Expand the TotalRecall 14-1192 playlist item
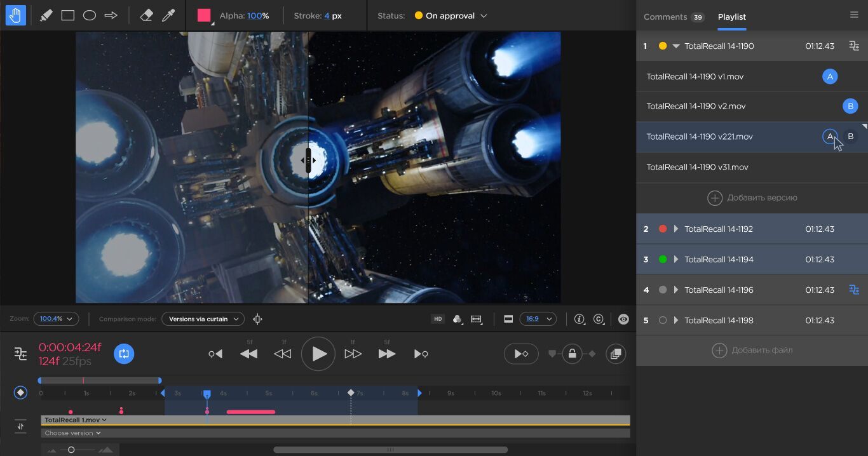 click(x=676, y=229)
